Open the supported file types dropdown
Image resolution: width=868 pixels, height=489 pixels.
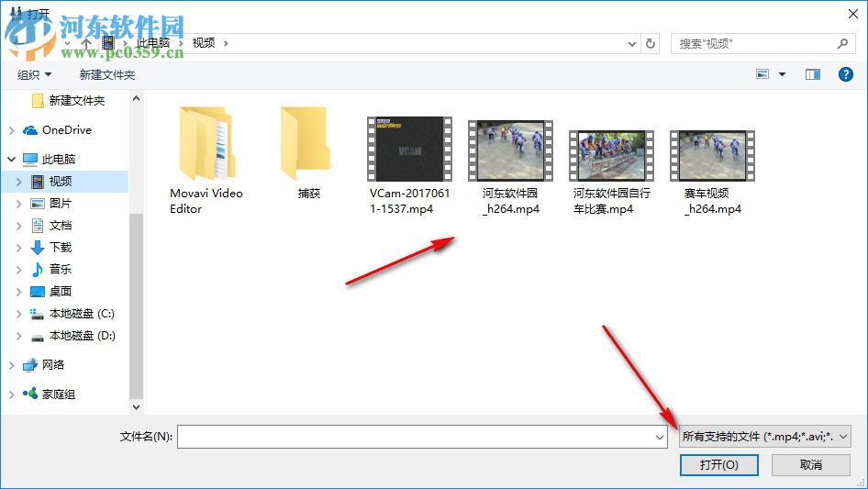(764, 437)
